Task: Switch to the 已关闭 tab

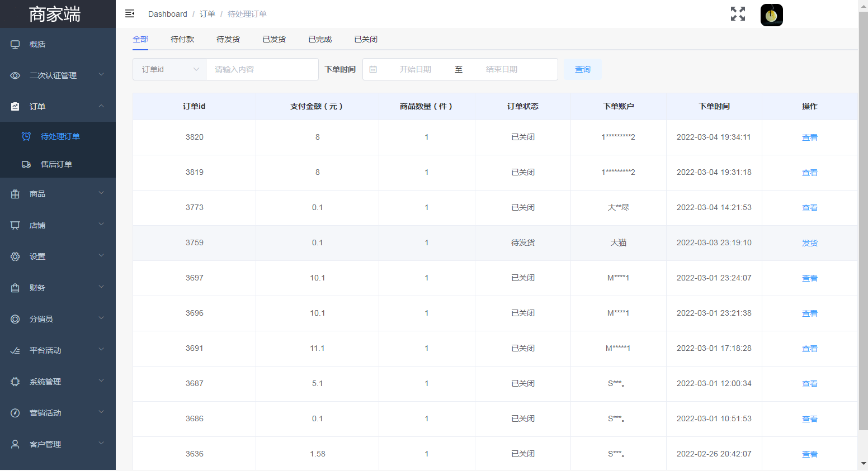Action: point(366,39)
